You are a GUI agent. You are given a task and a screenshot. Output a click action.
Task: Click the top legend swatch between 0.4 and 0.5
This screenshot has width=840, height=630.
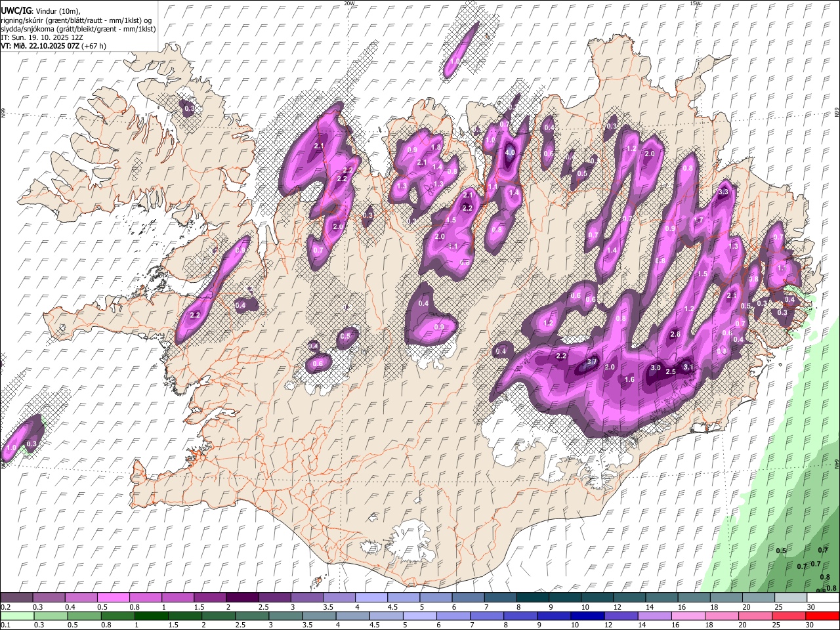click(81, 598)
